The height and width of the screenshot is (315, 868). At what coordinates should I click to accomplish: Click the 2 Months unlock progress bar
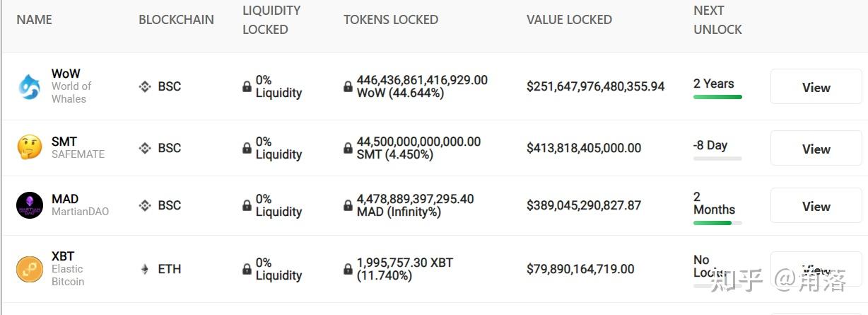pyautogui.click(x=717, y=223)
